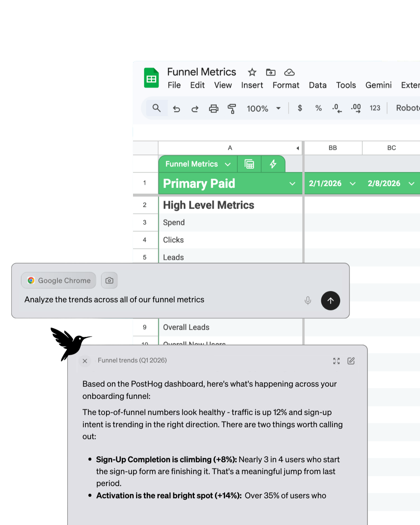This screenshot has width=420, height=525.
Task: Open the Funnel Metrics table name dropdown
Action: (227, 164)
